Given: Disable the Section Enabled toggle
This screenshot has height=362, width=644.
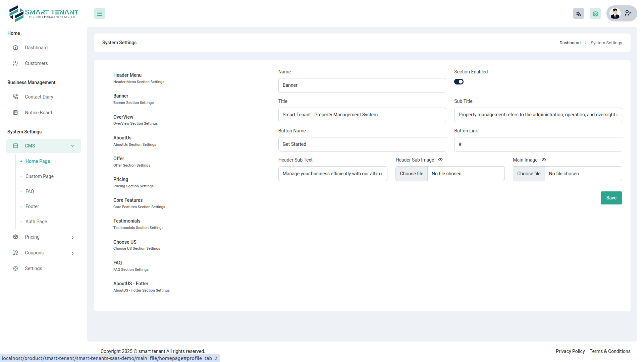Looking at the screenshot, I should [459, 81].
